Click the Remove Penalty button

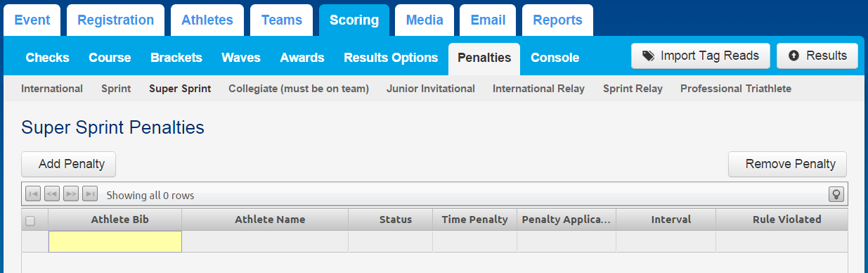pos(787,164)
